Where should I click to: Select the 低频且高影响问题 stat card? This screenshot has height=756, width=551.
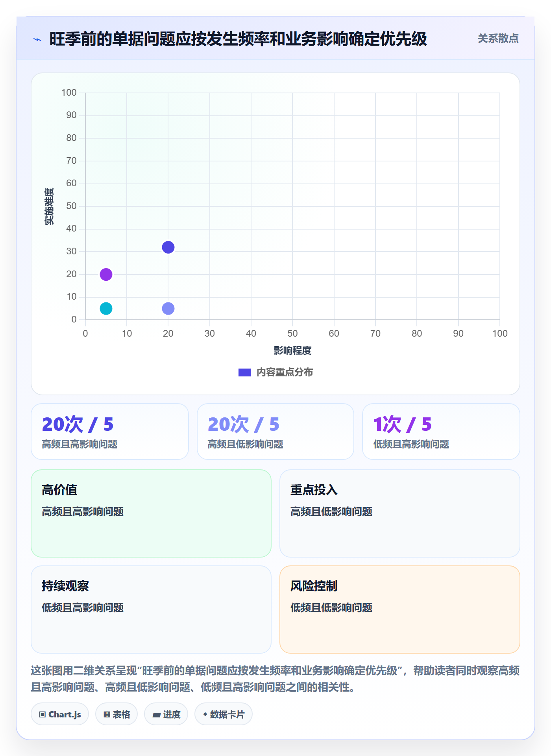pyautogui.click(x=441, y=432)
